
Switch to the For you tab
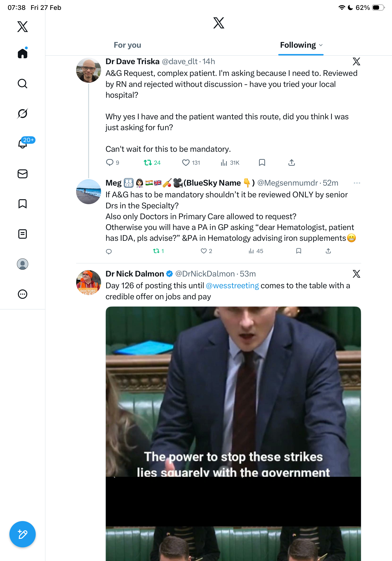tap(127, 45)
